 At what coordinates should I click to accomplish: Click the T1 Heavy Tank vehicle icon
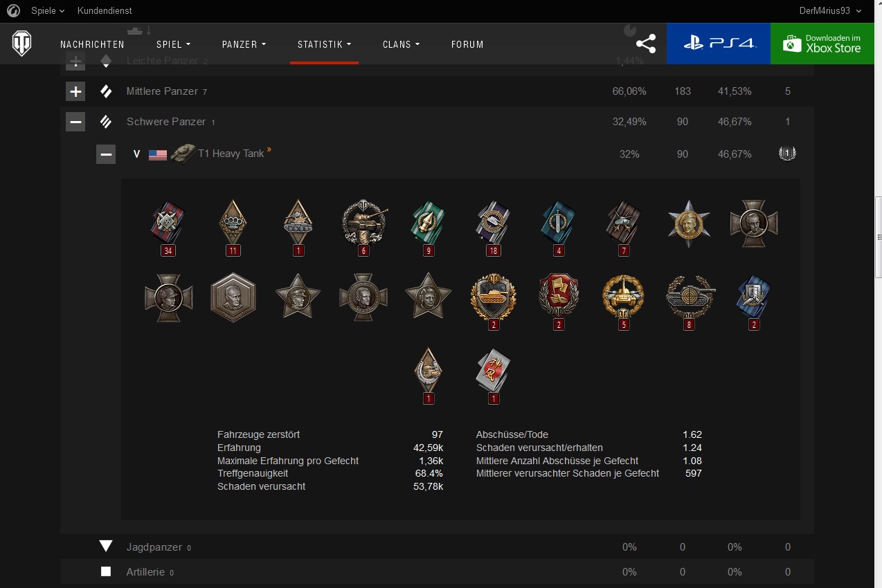click(183, 153)
